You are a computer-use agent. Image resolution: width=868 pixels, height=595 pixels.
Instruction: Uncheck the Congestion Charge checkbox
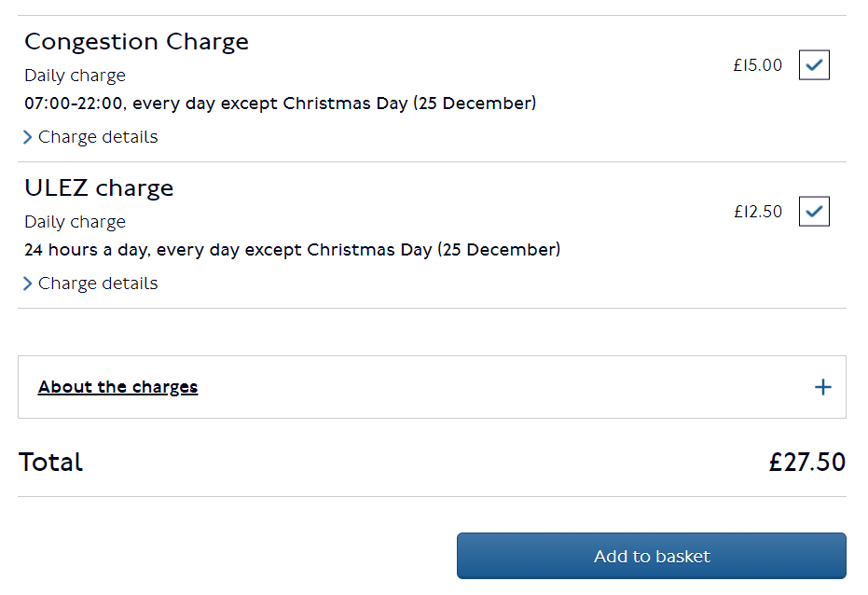[814, 65]
